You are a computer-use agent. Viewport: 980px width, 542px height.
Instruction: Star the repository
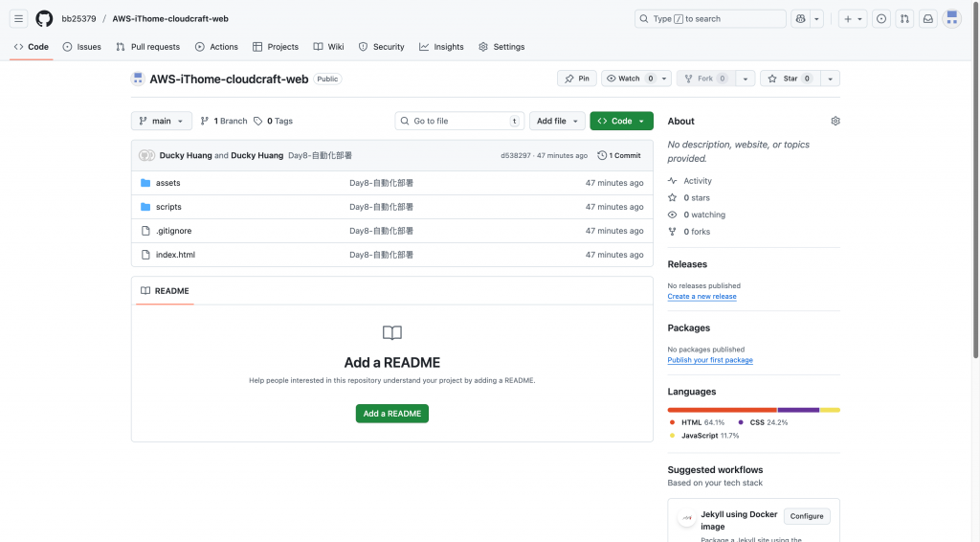point(790,79)
